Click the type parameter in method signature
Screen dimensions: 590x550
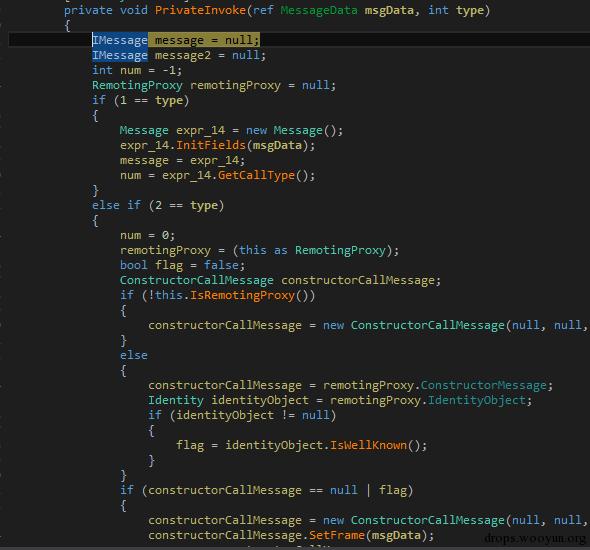[470, 10]
